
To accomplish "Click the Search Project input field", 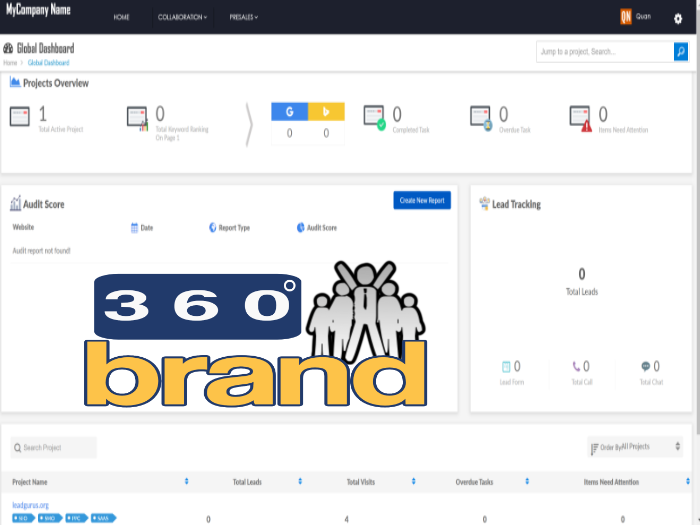I will (55, 447).
